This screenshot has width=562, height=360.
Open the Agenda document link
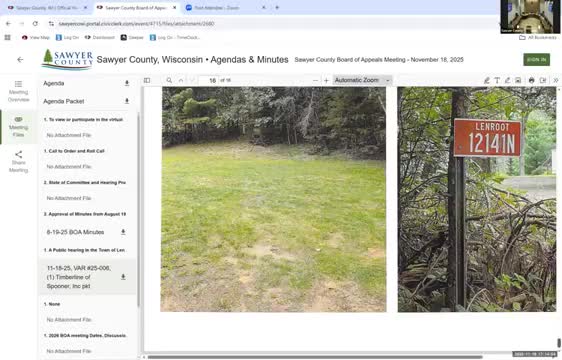pos(54,83)
